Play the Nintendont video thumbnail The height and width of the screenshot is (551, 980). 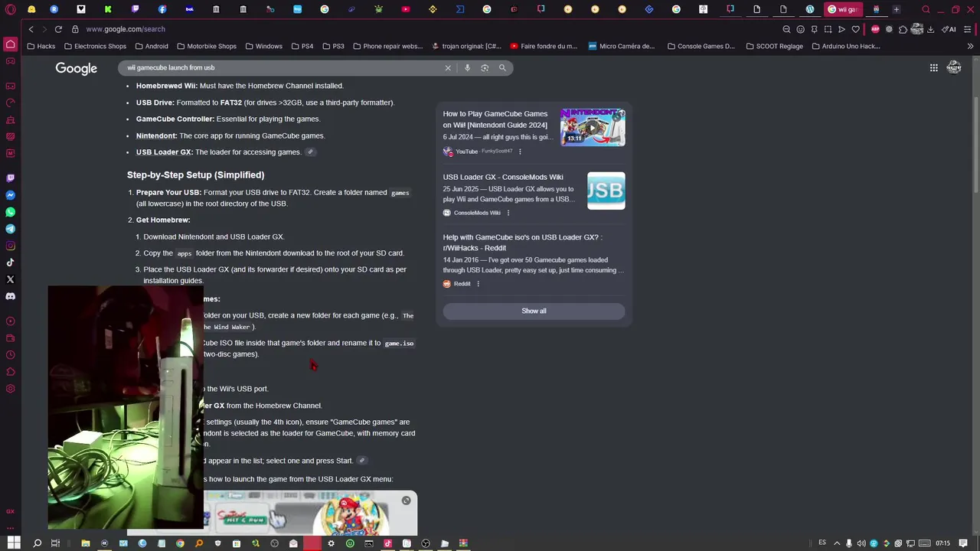point(593,127)
